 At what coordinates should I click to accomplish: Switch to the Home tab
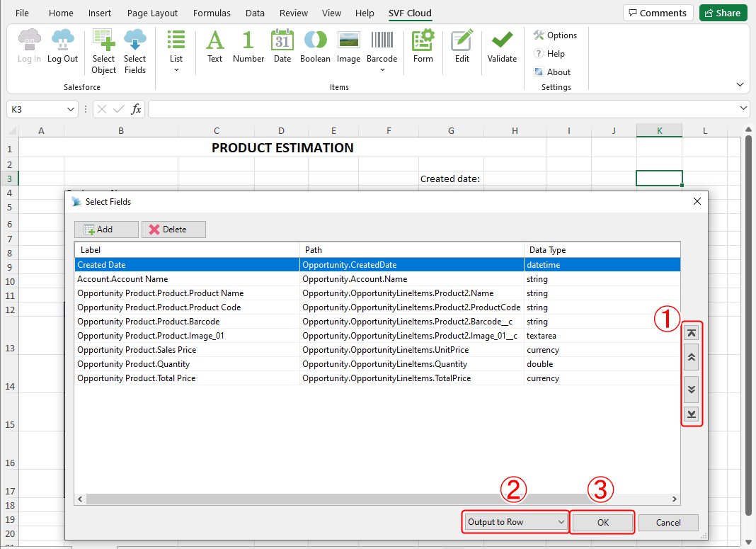pos(62,13)
